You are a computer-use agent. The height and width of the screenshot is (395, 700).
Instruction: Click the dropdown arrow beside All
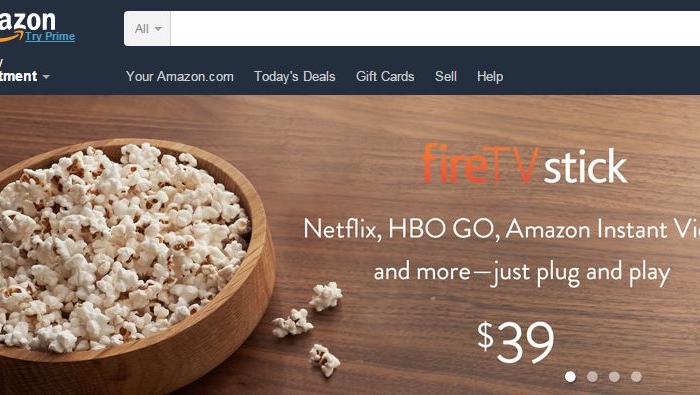(158, 29)
